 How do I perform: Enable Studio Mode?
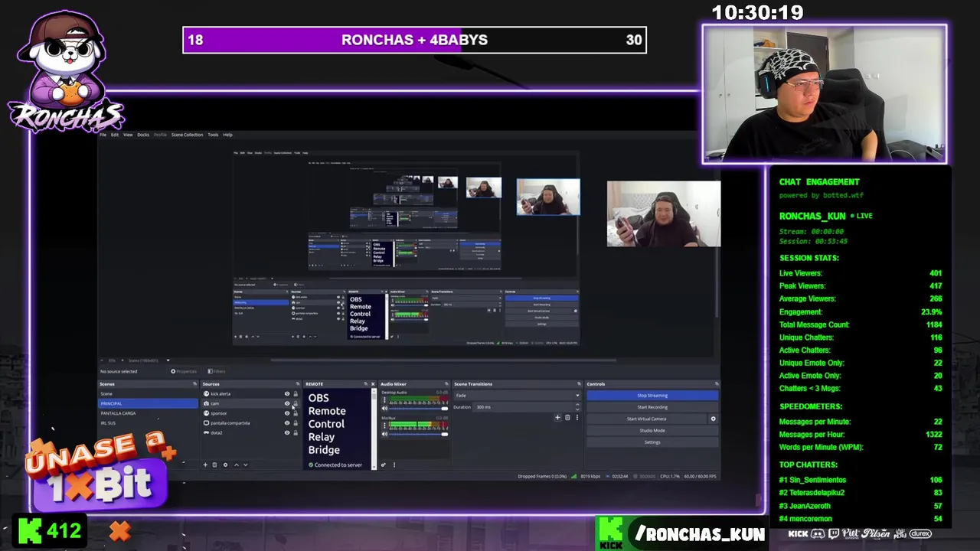click(652, 430)
